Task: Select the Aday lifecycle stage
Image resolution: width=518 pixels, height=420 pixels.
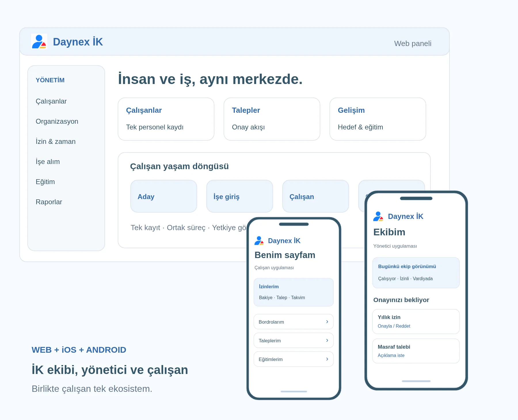Action: point(164,196)
